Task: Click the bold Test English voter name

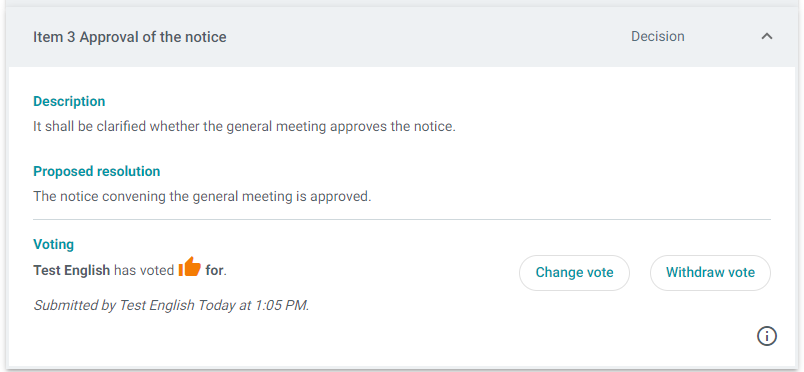Action: click(x=72, y=270)
